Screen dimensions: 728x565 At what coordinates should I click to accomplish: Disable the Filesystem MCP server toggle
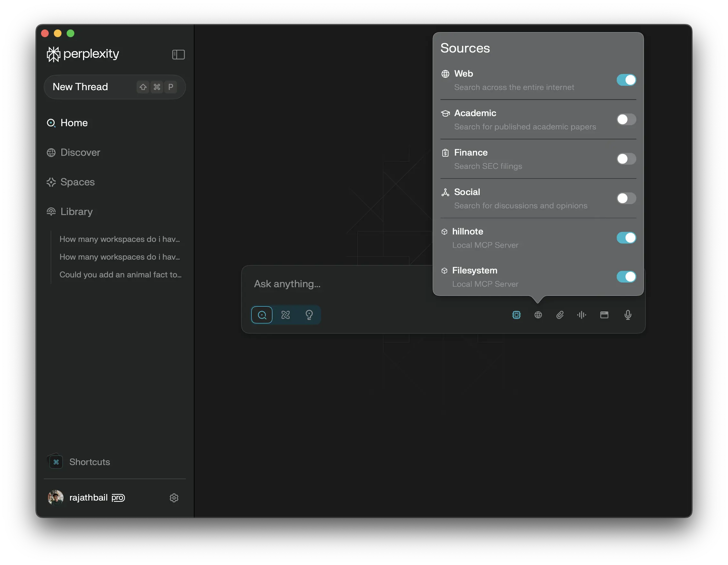tap(626, 277)
